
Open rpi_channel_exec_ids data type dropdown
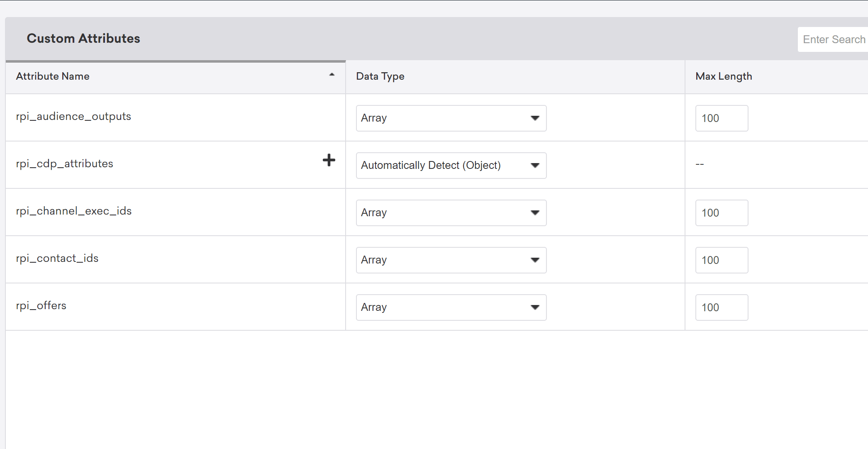[x=451, y=213]
